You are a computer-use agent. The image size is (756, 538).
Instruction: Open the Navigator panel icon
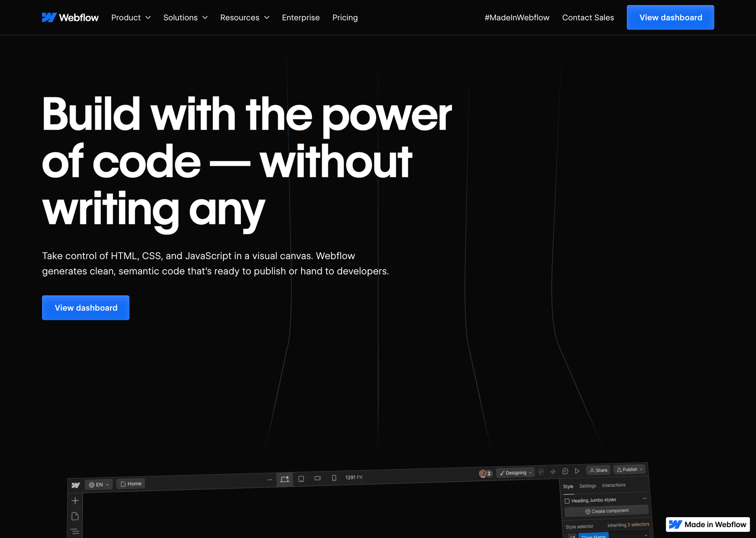tap(75, 532)
